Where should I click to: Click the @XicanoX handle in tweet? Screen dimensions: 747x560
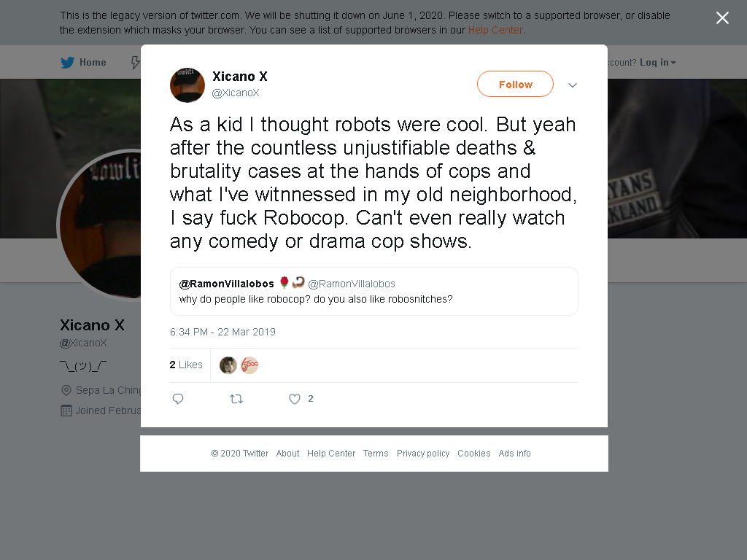[236, 93]
